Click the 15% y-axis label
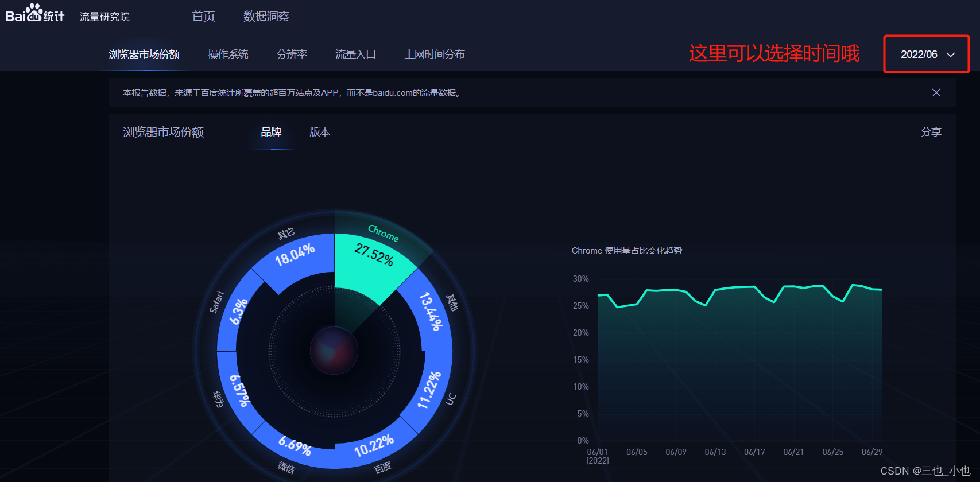 [581, 360]
